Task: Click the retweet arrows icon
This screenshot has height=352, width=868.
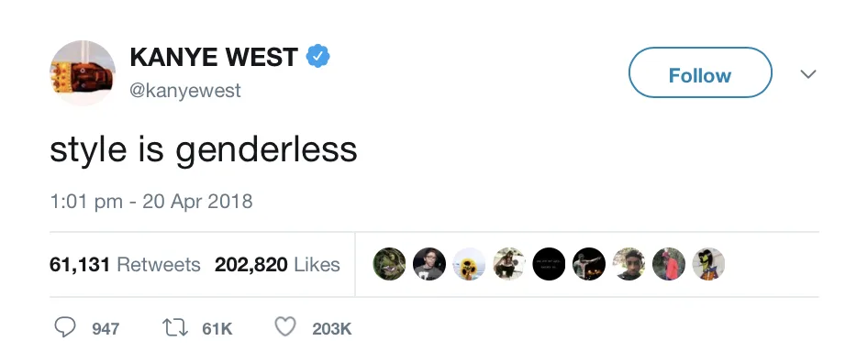Action: coord(175,327)
